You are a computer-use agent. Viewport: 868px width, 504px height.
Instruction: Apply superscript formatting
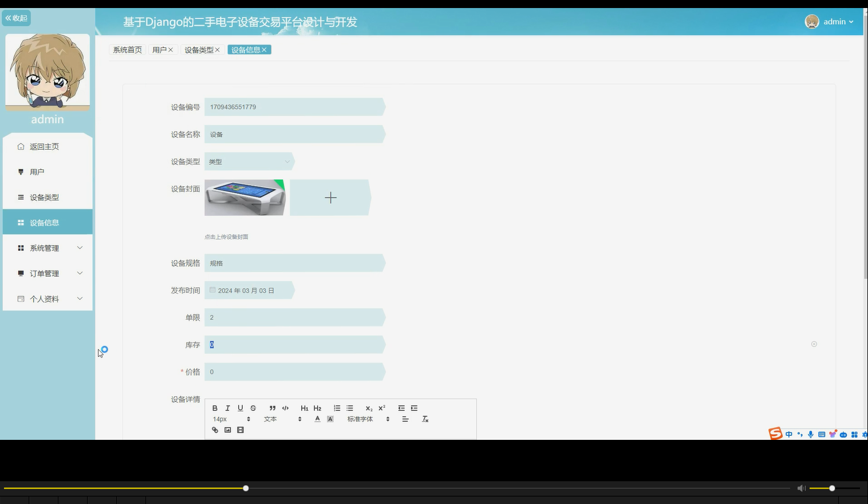coord(382,408)
